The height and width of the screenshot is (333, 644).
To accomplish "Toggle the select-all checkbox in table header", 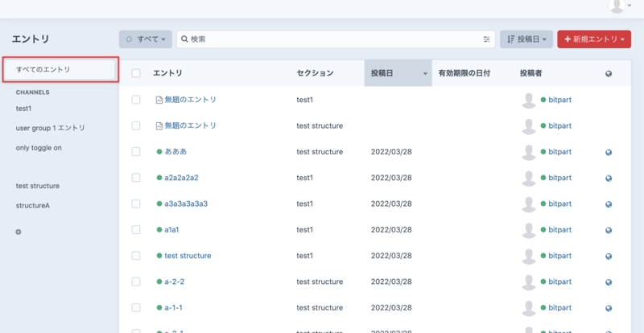I will coord(136,73).
